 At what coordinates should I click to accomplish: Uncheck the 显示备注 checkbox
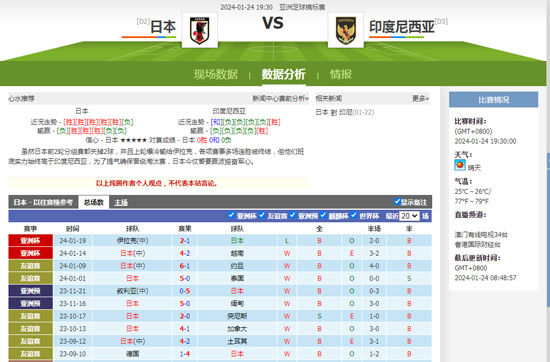click(x=397, y=201)
